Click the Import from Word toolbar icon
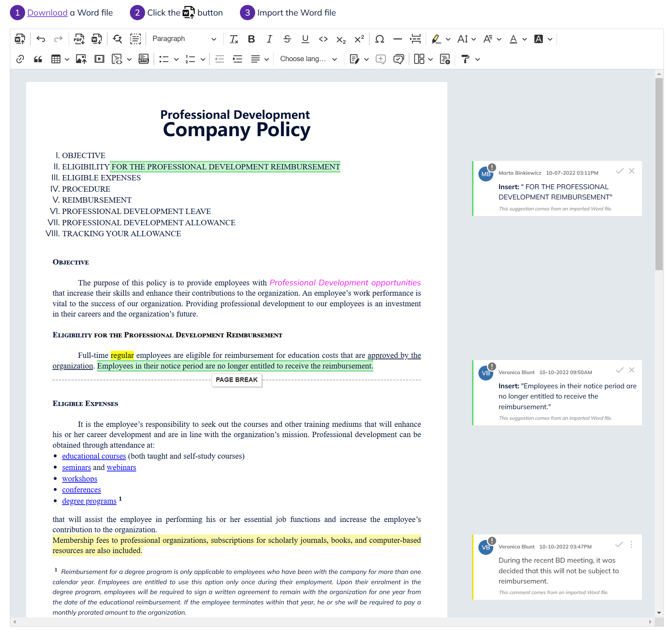672x633 pixels. point(20,39)
